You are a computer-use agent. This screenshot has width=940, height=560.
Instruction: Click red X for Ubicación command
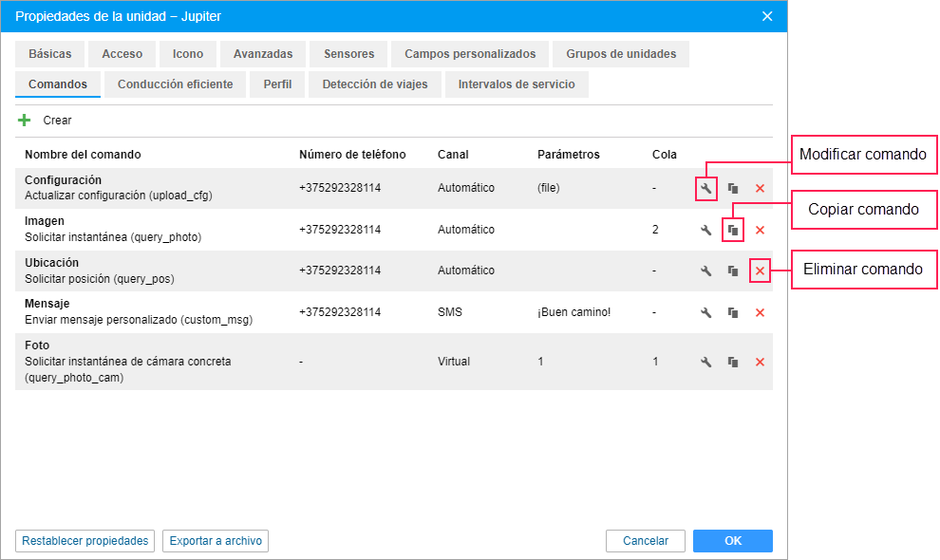[x=760, y=271]
